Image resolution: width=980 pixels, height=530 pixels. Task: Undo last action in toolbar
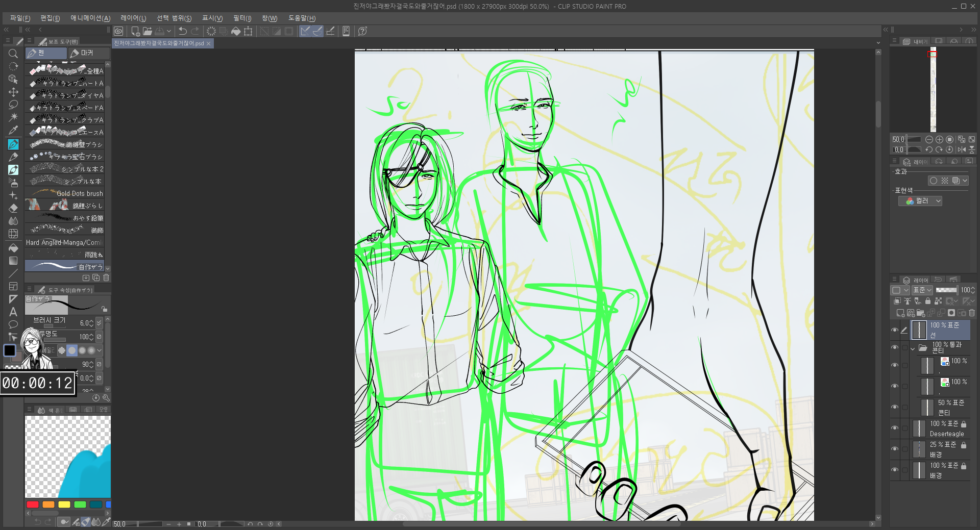(182, 31)
